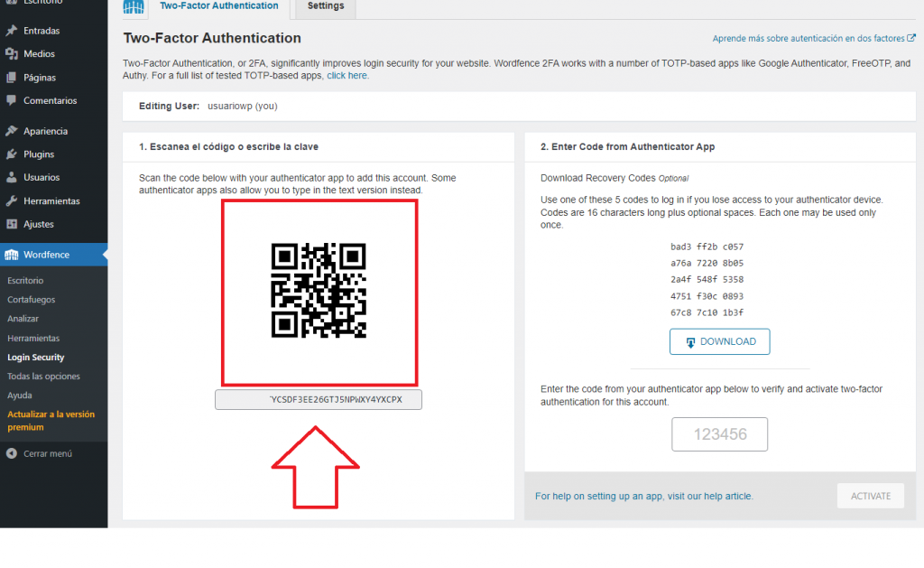Select recovery code '67c8 7c10 1b3f'

click(x=707, y=312)
